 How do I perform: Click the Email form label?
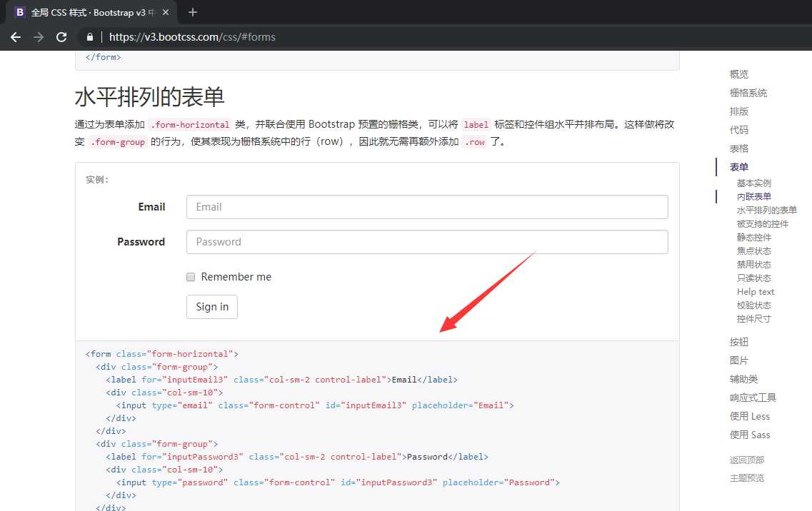pos(151,207)
